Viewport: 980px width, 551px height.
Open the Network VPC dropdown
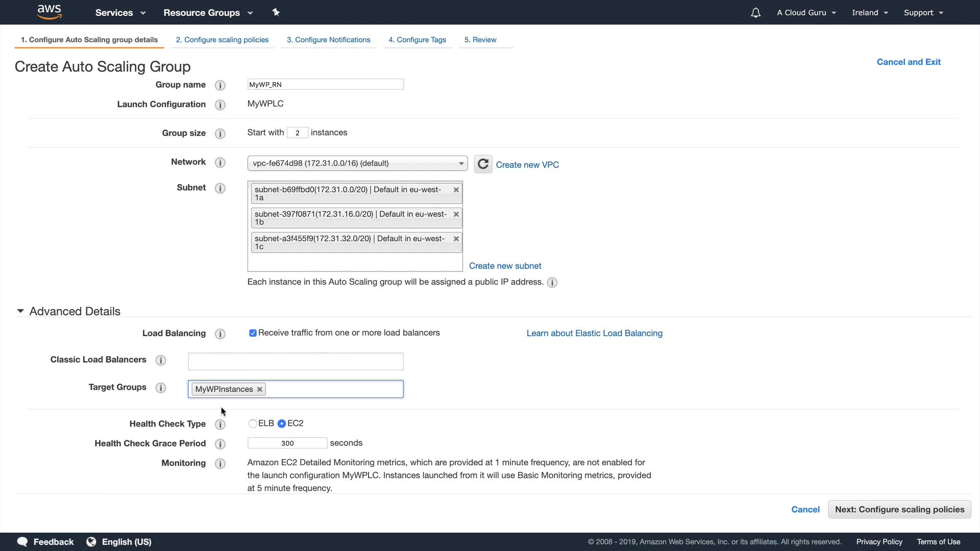[x=357, y=163]
